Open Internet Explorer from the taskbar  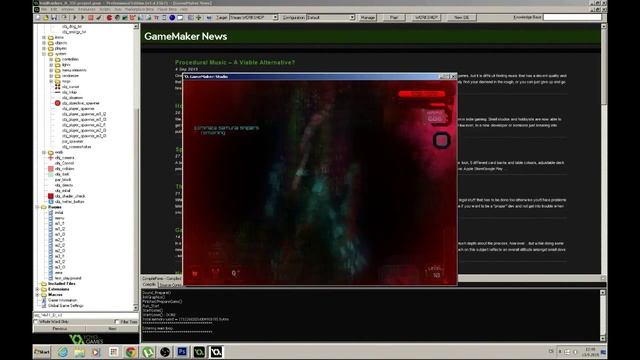pyautogui.click(x=62, y=352)
